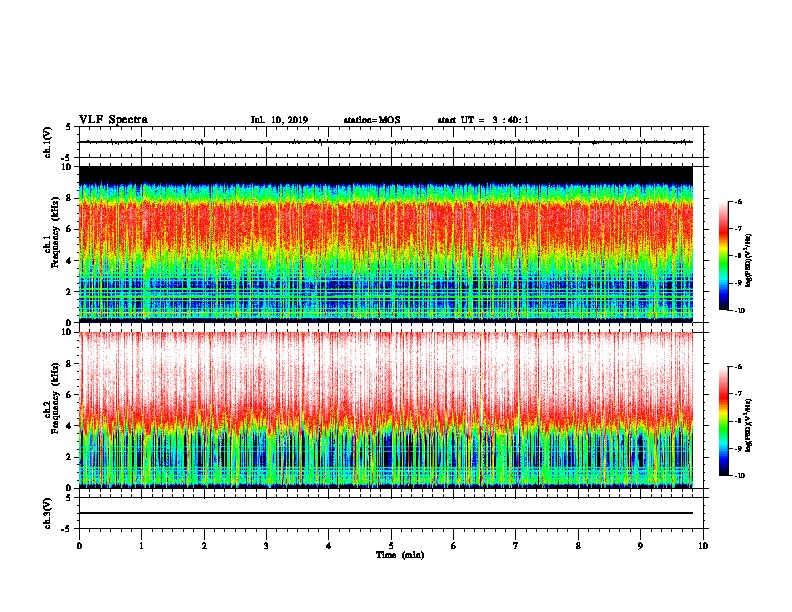Click time axis tick label 3
This screenshot has height=612, width=792.
[x=266, y=545]
